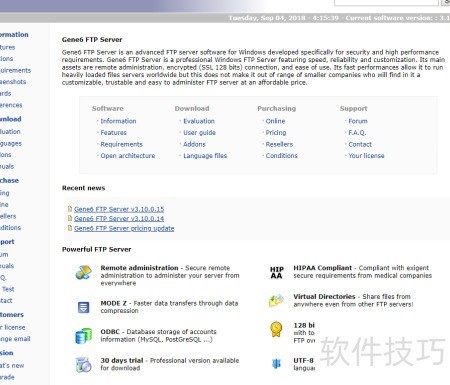Open the User guide link
The height and width of the screenshot is (385, 450).
199,133
